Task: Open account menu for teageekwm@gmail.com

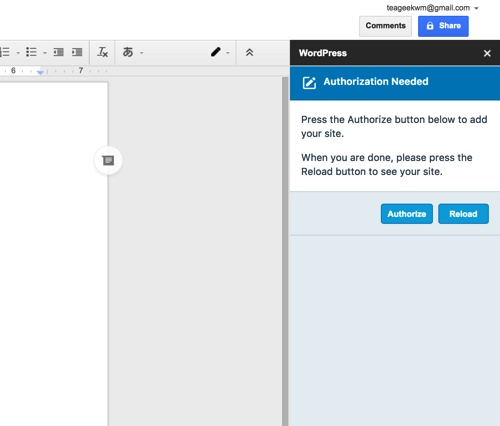Action: (x=432, y=8)
